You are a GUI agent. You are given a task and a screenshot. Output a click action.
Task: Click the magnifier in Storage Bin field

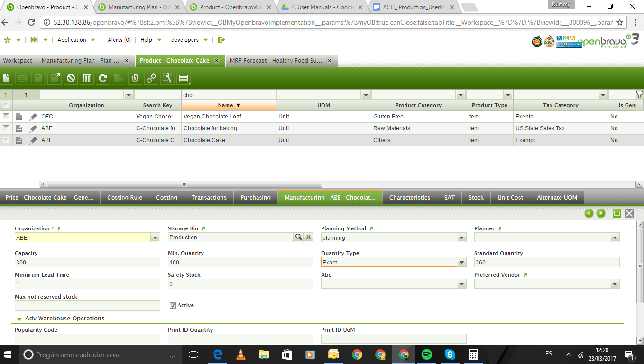298,237
